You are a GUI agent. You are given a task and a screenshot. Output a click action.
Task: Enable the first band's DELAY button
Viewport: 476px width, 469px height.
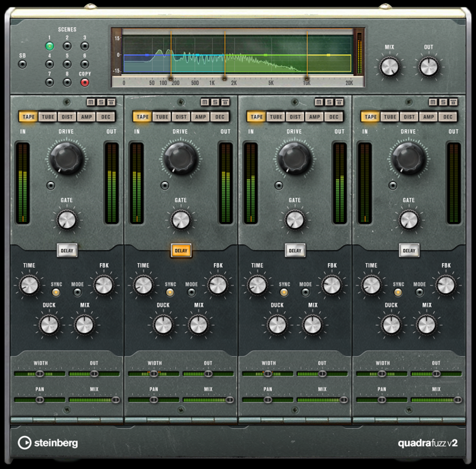point(67,250)
